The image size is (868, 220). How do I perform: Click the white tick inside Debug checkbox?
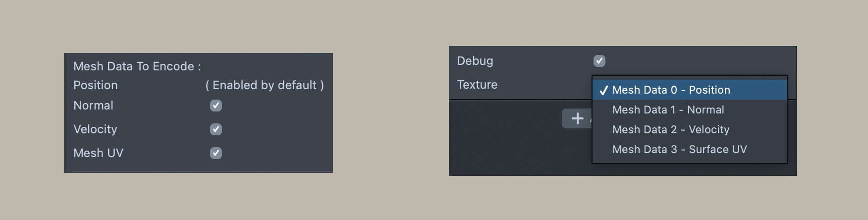click(x=599, y=61)
